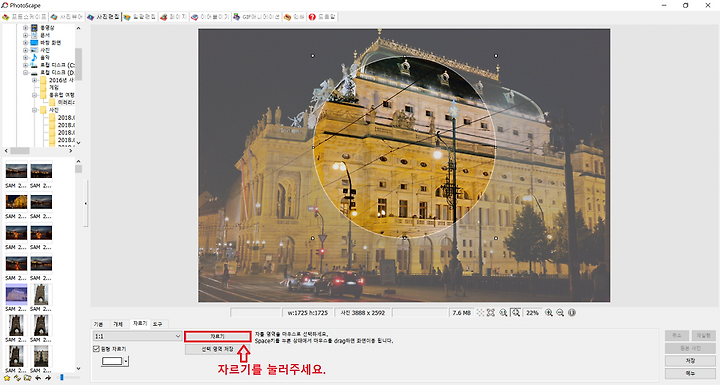The height and width of the screenshot is (385, 720).
Task: Click the zoom in magnifier icon
Action: (549, 312)
